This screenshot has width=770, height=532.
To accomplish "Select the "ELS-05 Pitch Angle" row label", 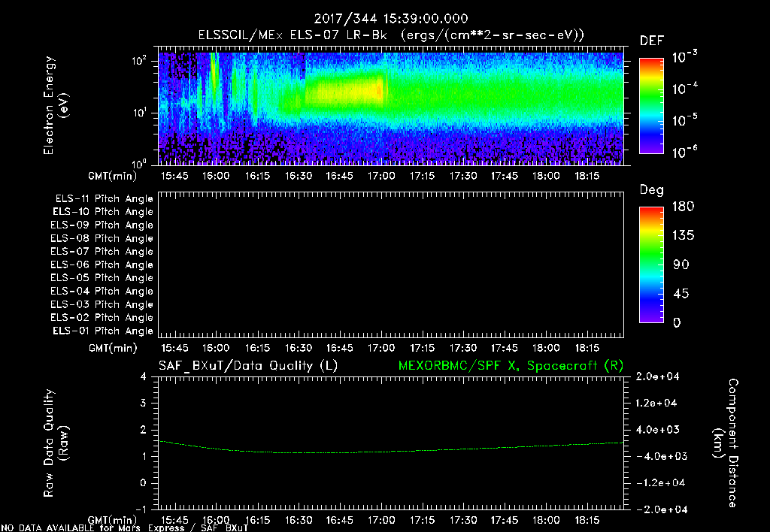I will click(x=102, y=278).
